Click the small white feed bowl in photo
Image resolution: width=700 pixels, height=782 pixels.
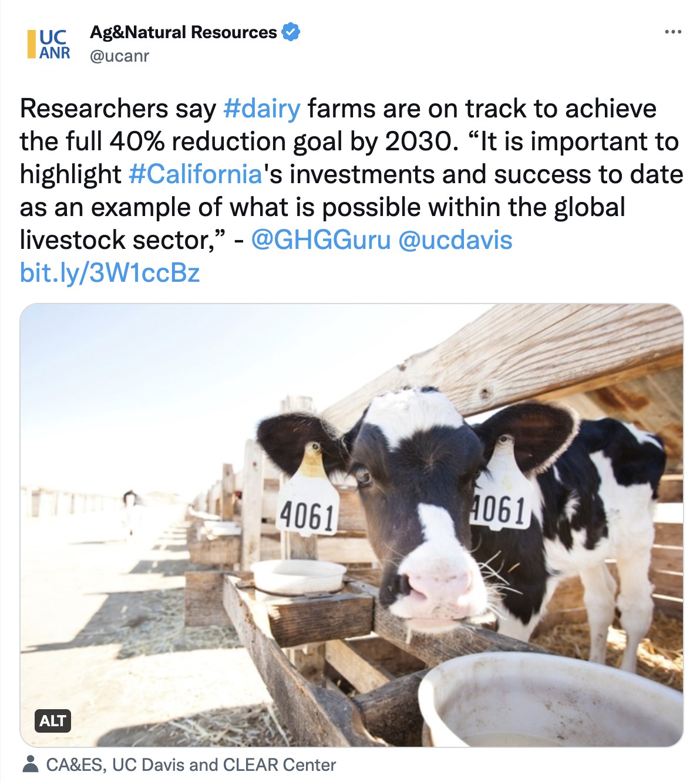[298, 575]
